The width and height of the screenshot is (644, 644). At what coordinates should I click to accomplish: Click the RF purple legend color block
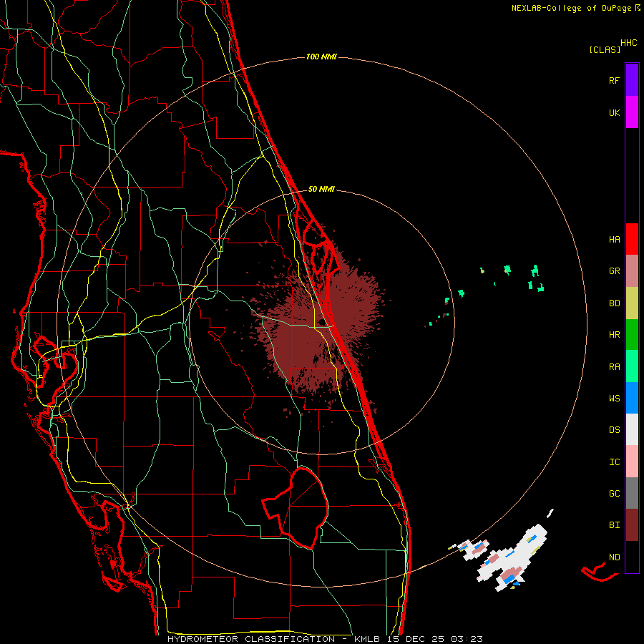pyautogui.click(x=632, y=80)
